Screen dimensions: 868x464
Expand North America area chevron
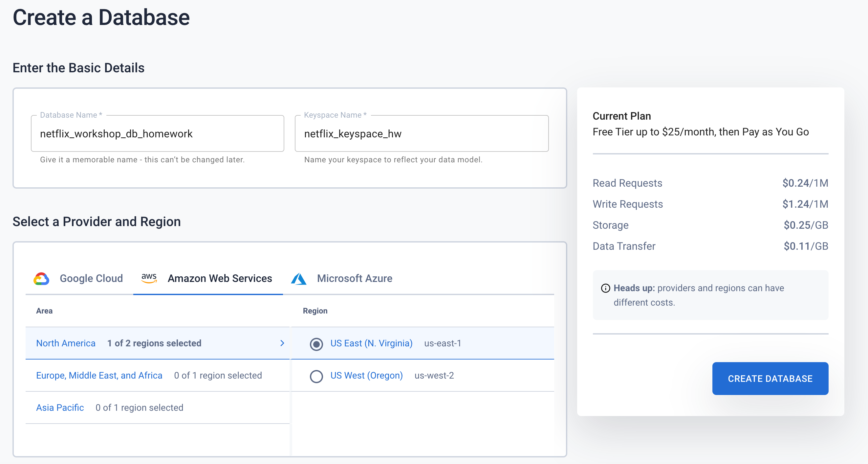282,343
